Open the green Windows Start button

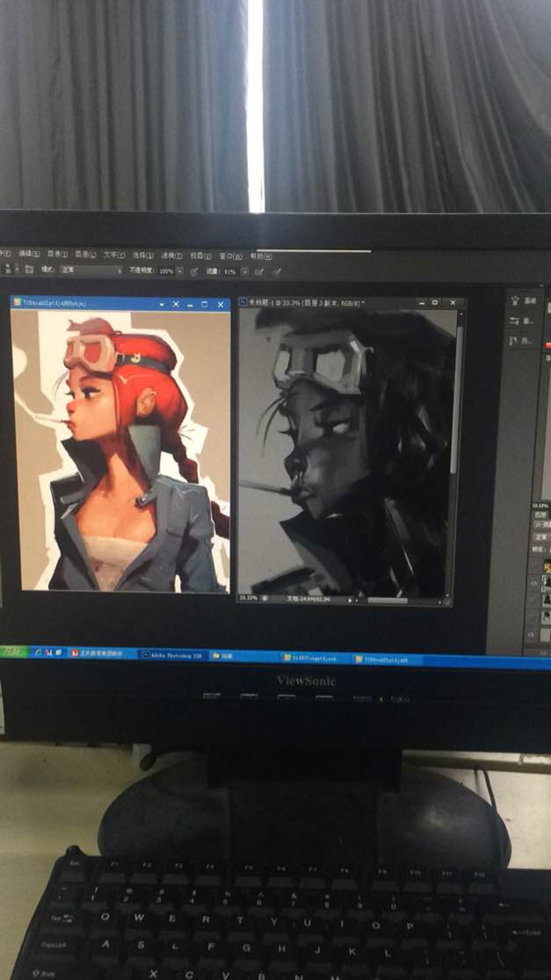tap(14, 651)
